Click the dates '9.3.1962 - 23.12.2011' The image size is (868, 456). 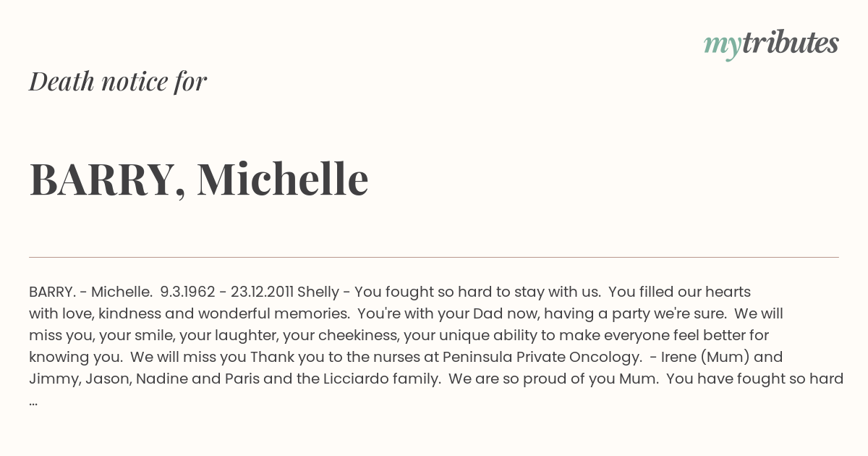pos(226,292)
